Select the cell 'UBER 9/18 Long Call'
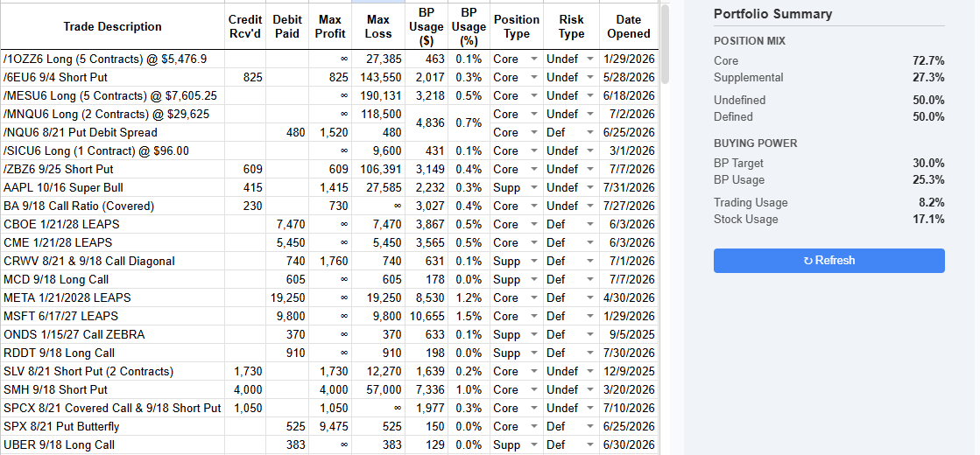 click(112, 445)
